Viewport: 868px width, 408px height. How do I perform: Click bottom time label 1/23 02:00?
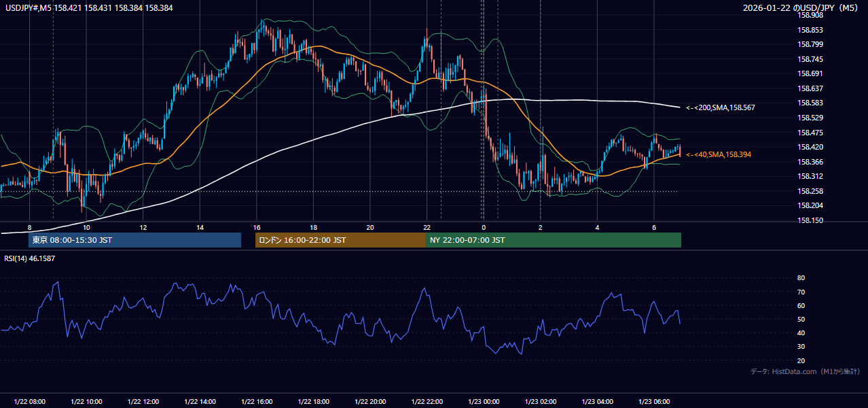[x=541, y=402]
